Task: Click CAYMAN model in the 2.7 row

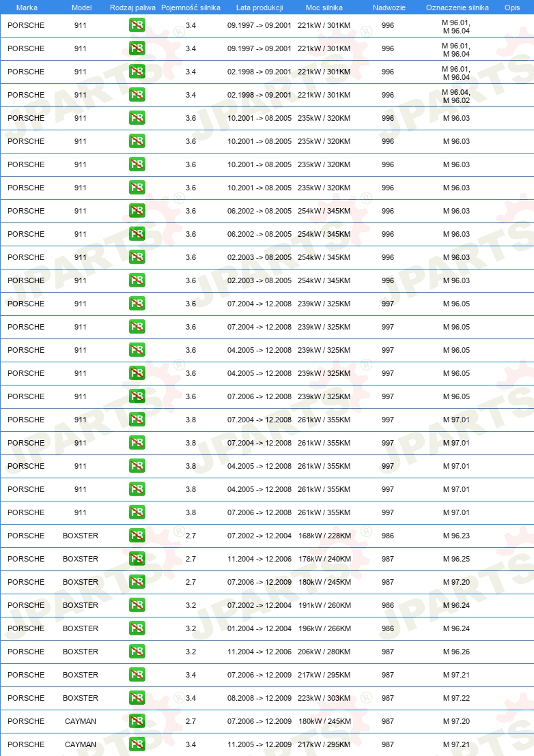Action: (x=81, y=721)
